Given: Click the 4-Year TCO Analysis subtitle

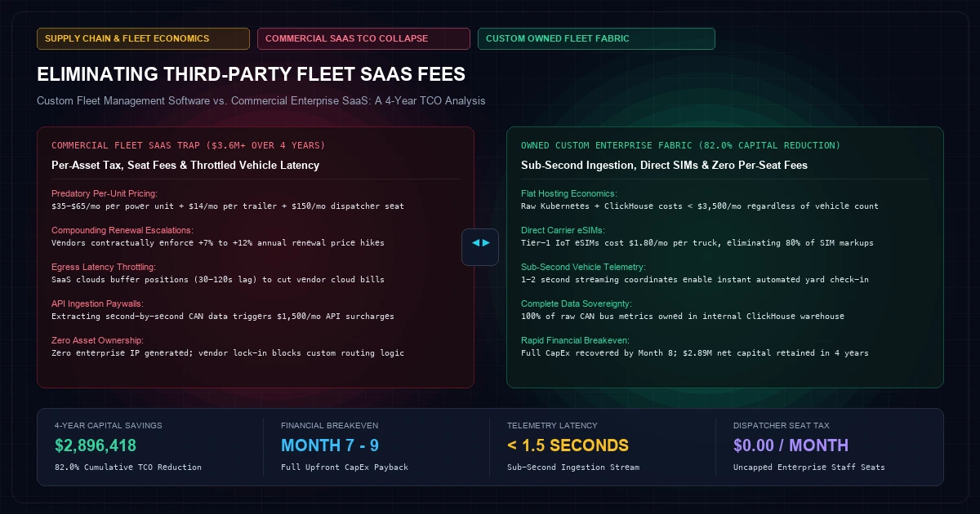Looking at the screenshot, I should [261, 101].
